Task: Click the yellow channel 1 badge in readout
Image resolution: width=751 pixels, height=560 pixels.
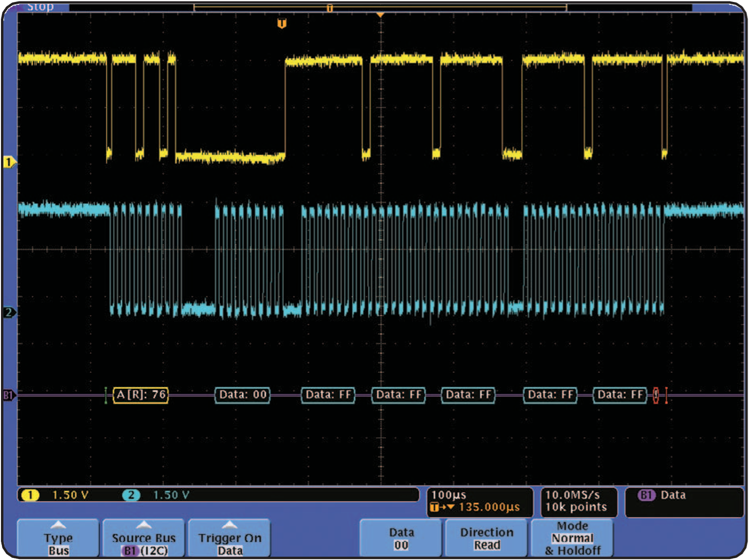Action: pyautogui.click(x=31, y=495)
